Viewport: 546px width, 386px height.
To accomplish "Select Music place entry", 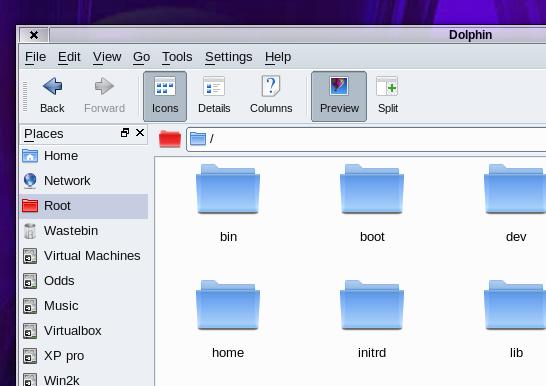I will pyautogui.click(x=84, y=306).
